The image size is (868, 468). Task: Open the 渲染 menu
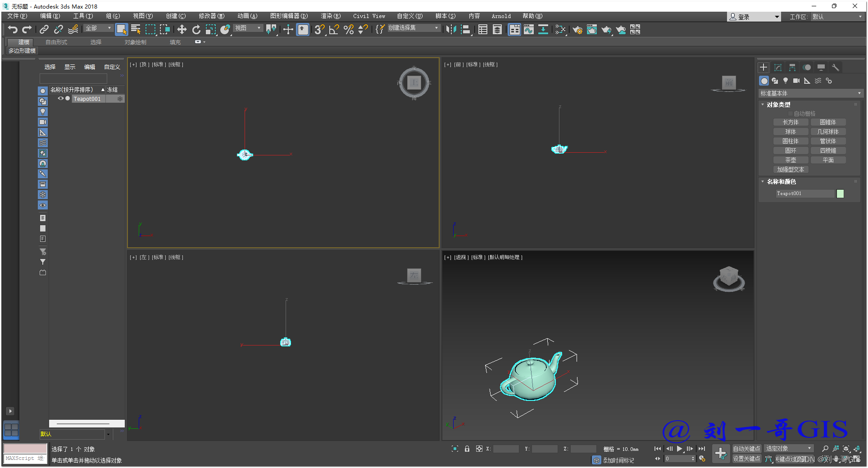330,16
